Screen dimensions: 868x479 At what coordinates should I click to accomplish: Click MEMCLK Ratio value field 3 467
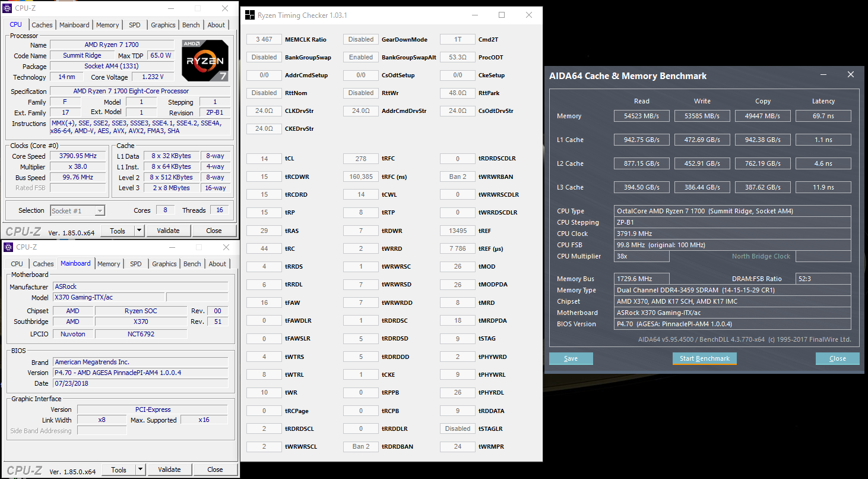click(x=264, y=39)
